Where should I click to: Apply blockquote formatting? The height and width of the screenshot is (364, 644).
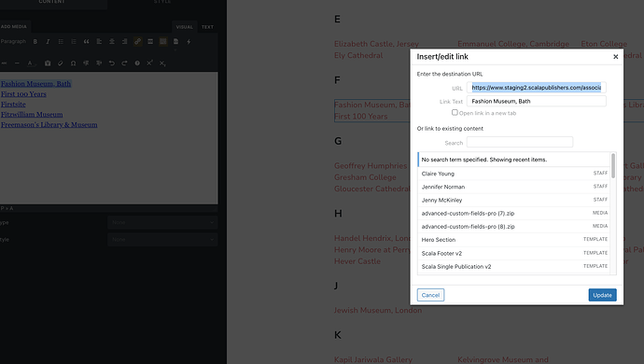pos(86,41)
